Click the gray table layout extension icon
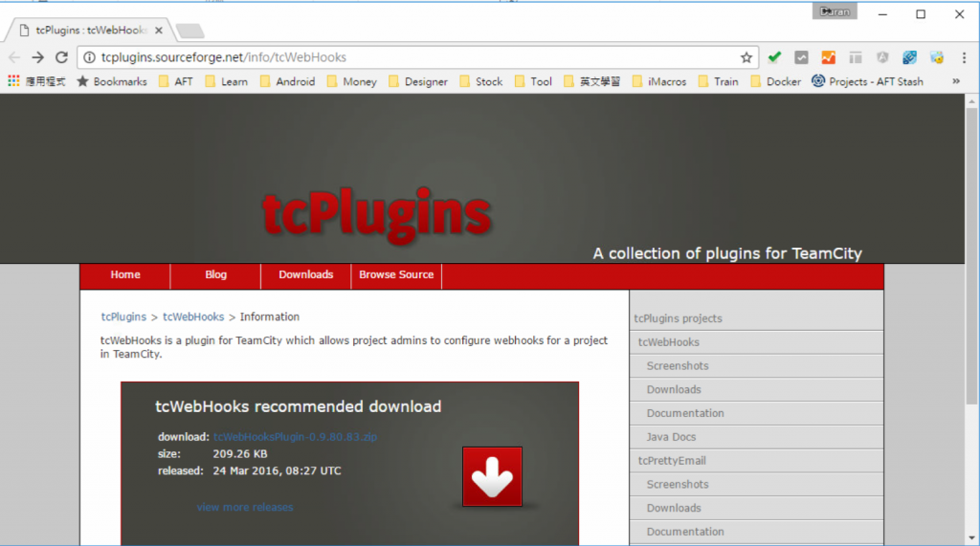This screenshot has width=980, height=546. point(856,57)
